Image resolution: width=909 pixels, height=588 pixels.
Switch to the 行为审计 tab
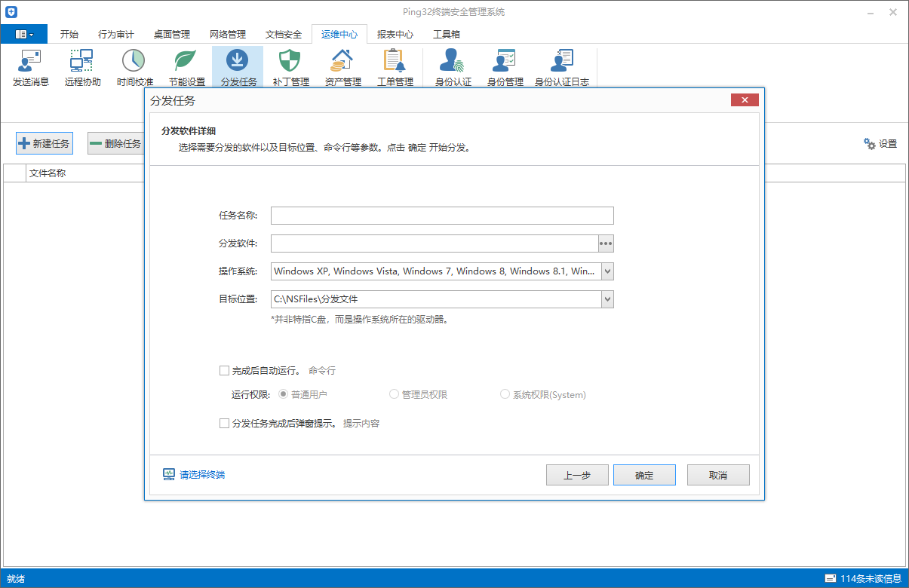[x=116, y=34]
